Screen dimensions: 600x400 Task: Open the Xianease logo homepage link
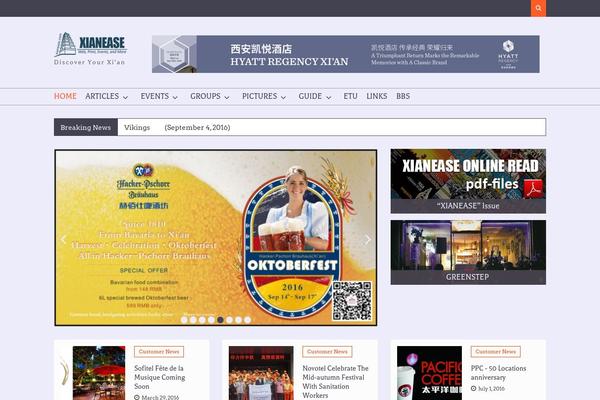(x=91, y=49)
